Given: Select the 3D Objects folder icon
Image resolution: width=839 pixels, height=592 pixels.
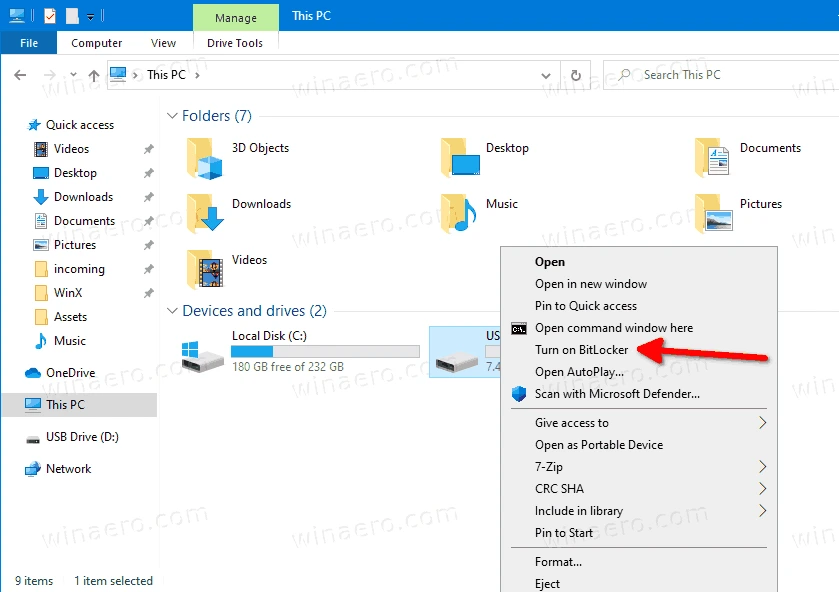Looking at the screenshot, I should tap(204, 158).
